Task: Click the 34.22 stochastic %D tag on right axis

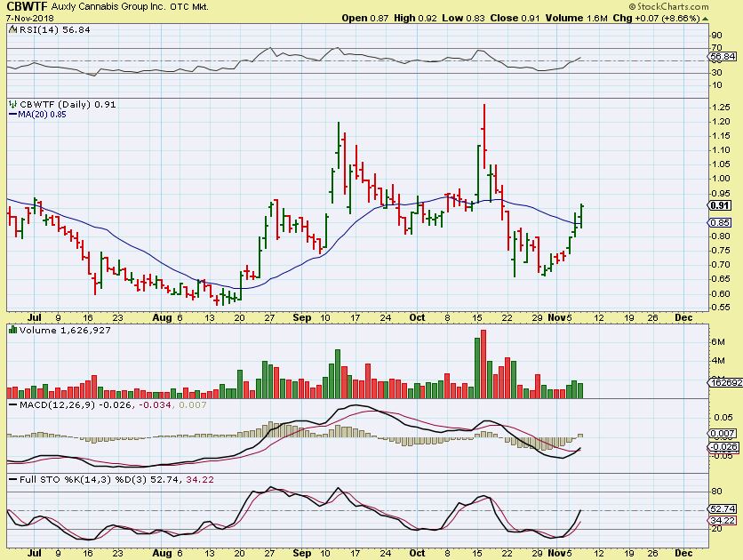Action: [723, 521]
